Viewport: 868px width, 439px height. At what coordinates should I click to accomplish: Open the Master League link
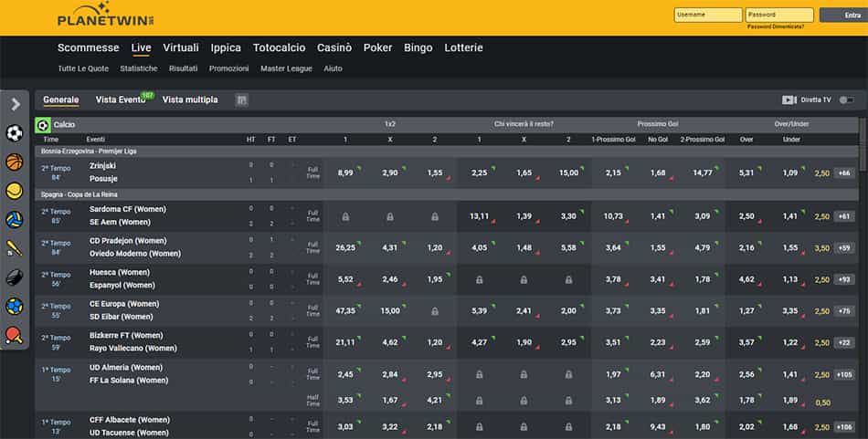click(x=286, y=68)
